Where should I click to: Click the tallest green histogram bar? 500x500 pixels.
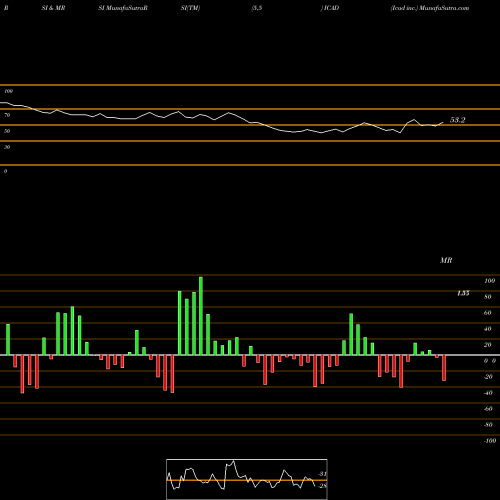pos(201,316)
